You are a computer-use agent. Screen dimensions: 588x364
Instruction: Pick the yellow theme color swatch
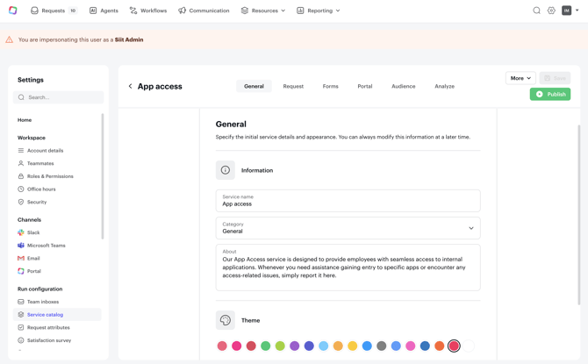(x=353, y=346)
